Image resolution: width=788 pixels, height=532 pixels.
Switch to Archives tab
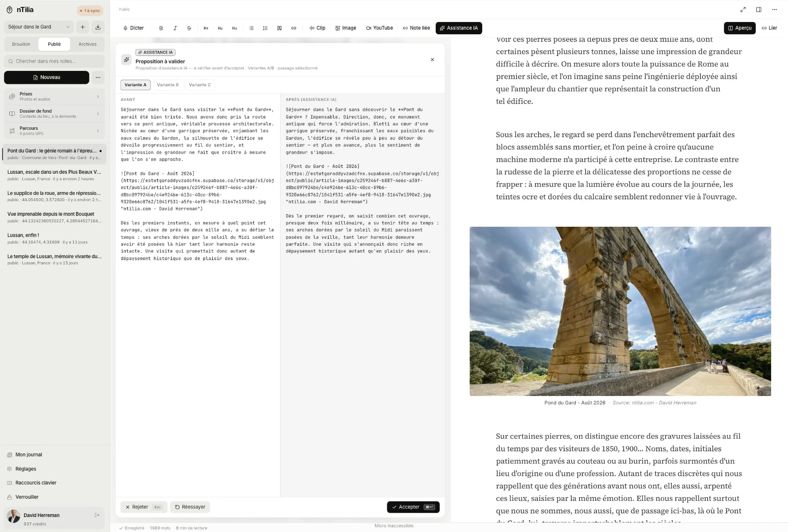pos(87,44)
